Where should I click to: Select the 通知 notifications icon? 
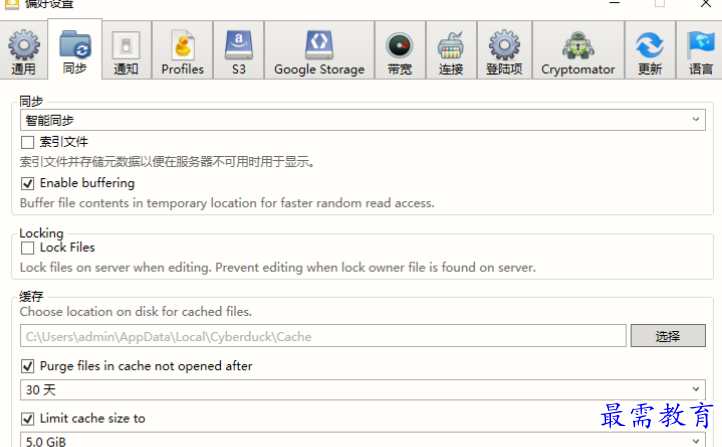(126, 45)
